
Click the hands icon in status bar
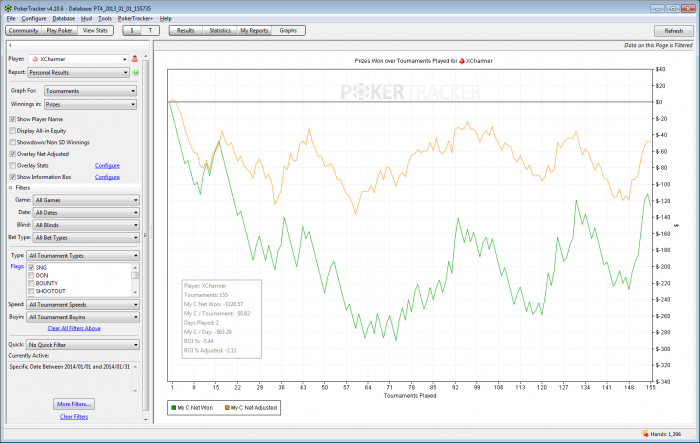click(x=645, y=434)
